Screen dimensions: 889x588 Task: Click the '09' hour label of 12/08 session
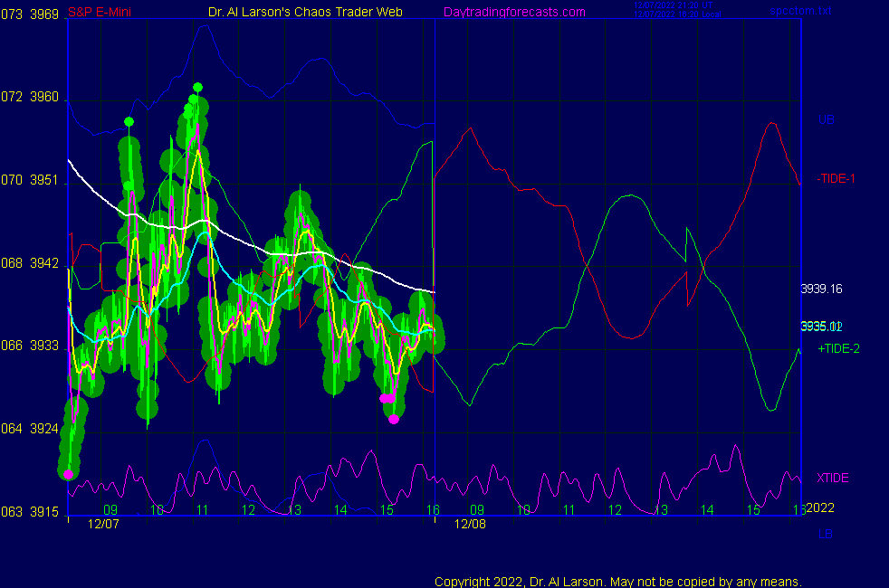pos(477,510)
